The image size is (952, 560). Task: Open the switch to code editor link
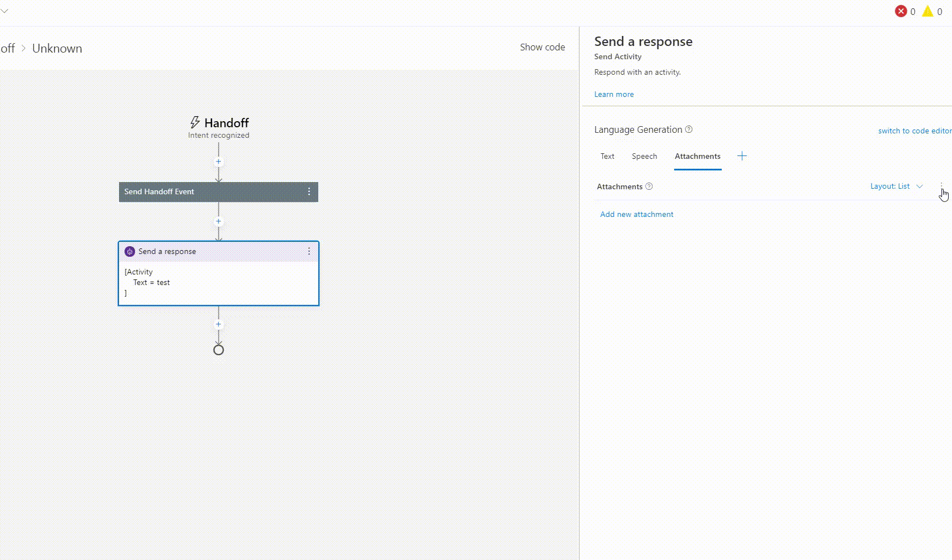click(914, 131)
